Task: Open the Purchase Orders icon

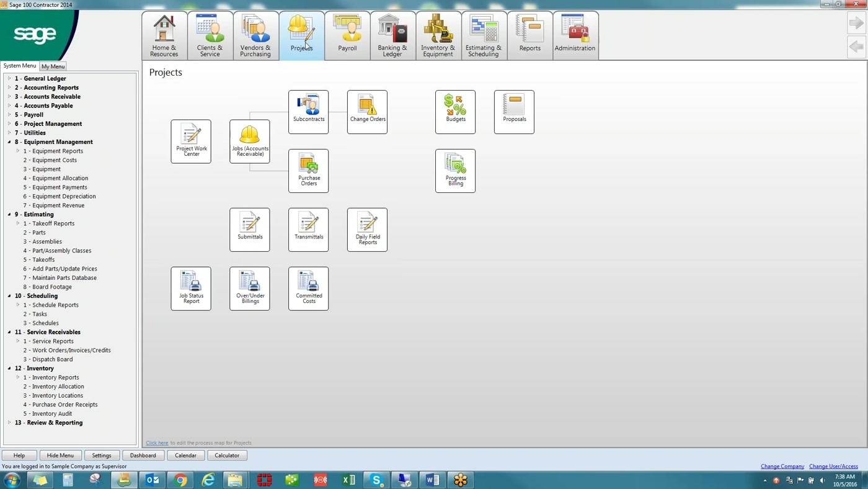Action: pyautogui.click(x=309, y=171)
